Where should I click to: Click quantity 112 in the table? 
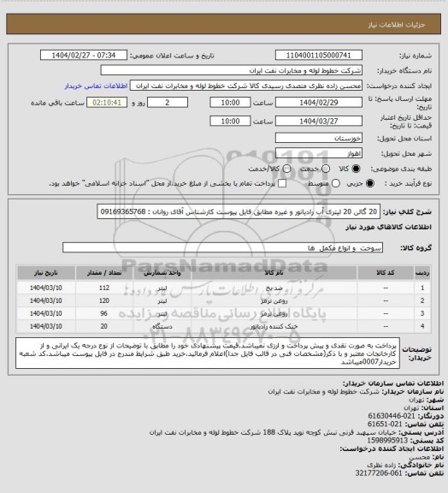coord(104,288)
